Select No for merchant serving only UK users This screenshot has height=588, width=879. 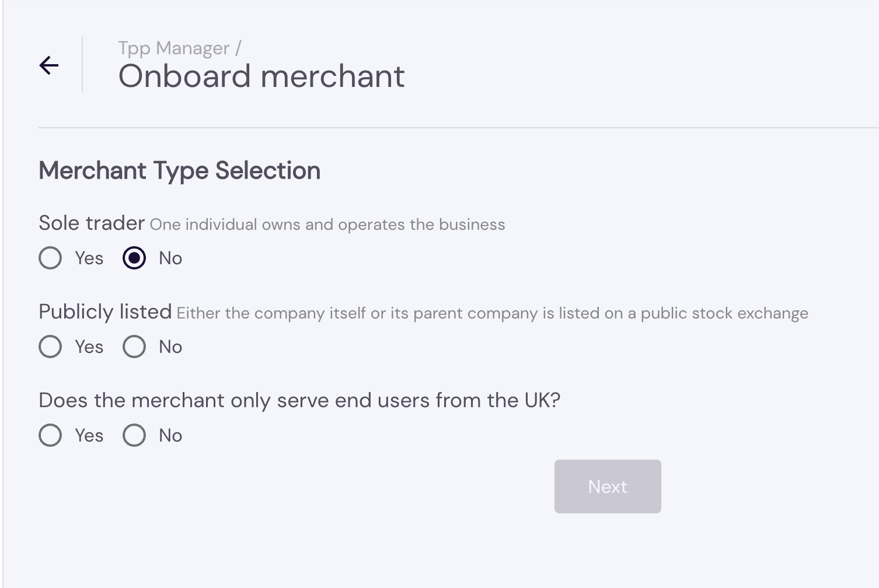tap(134, 435)
